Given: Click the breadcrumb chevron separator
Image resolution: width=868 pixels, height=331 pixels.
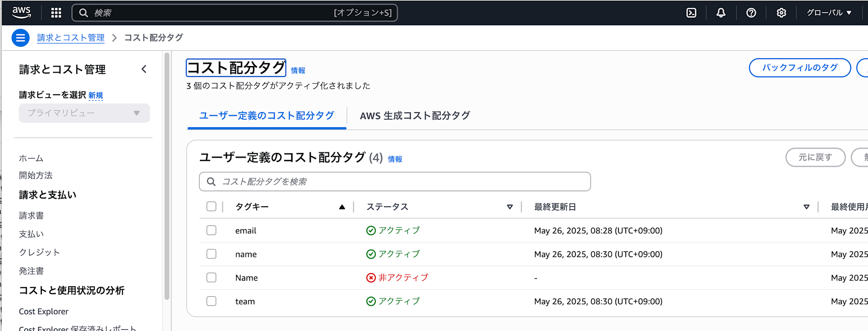Looking at the screenshot, I should (x=115, y=38).
